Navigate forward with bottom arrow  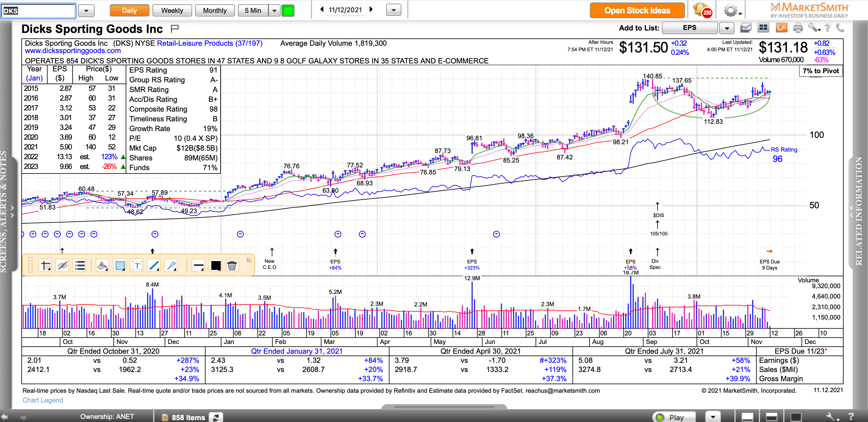(x=23, y=417)
